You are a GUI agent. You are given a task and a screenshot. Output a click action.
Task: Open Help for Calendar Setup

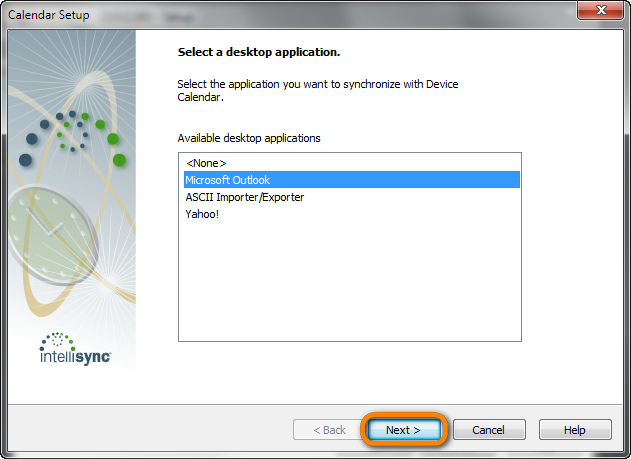point(575,430)
